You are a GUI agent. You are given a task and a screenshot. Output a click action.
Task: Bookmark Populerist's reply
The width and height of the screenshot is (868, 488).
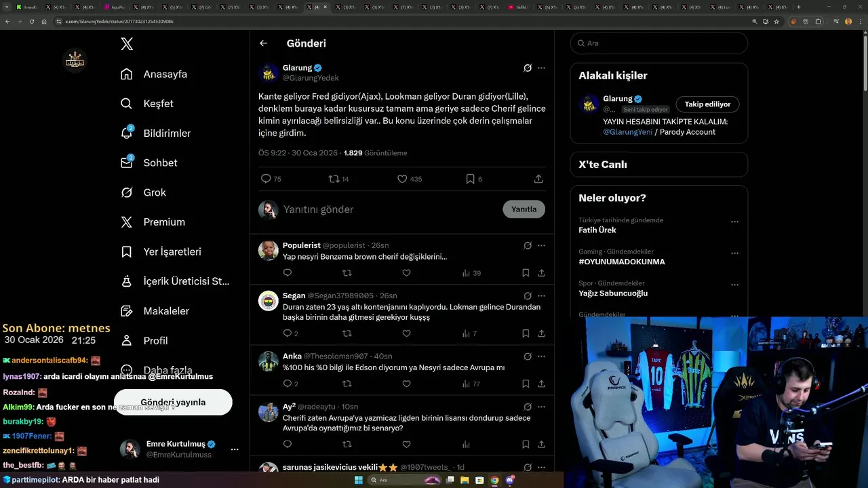(x=526, y=273)
